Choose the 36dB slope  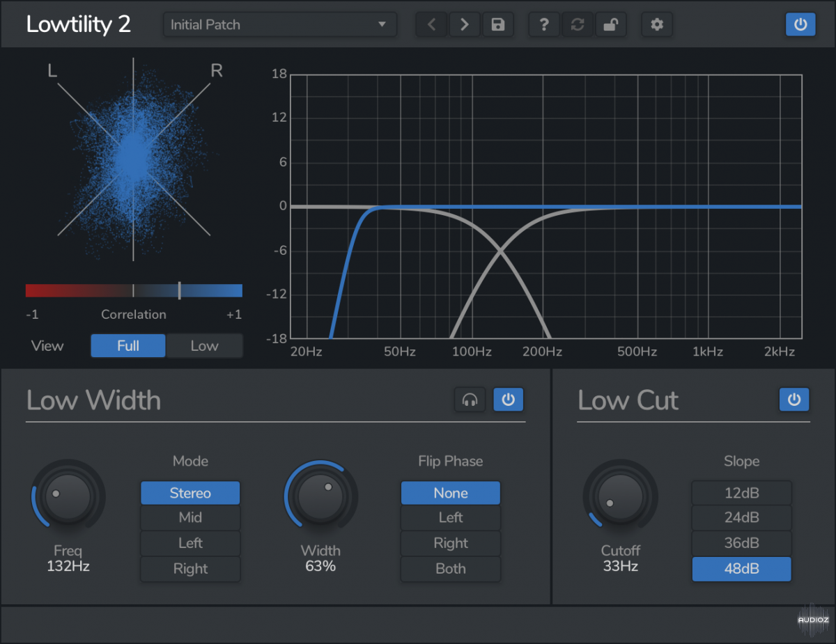coord(741,543)
